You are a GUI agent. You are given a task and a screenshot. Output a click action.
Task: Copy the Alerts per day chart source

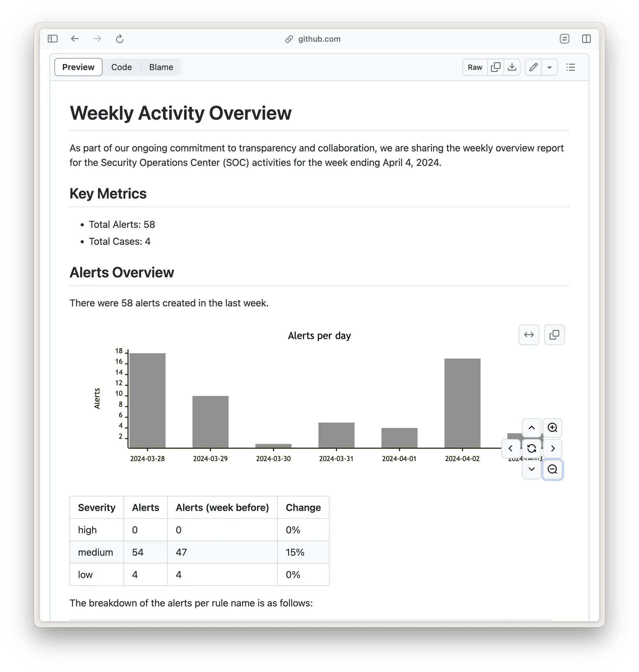click(x=554, y=334)
